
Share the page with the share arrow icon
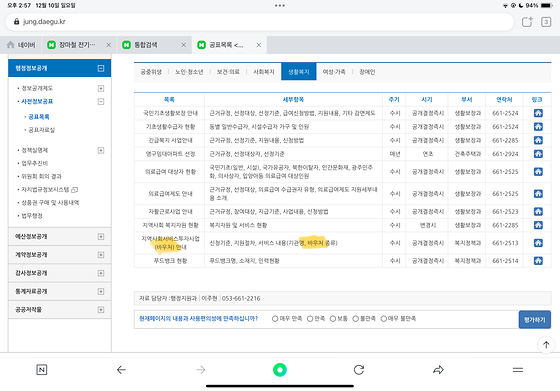pos(438,370)
